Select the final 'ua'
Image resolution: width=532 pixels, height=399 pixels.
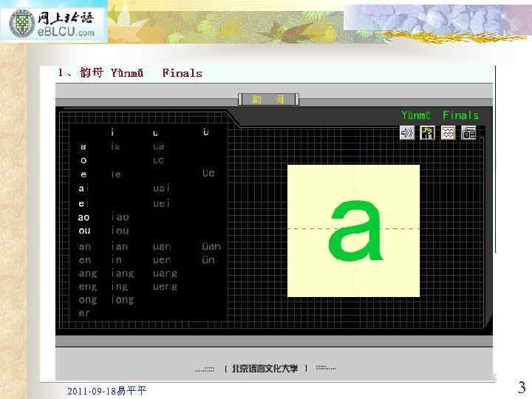click(x=159, y=146)
